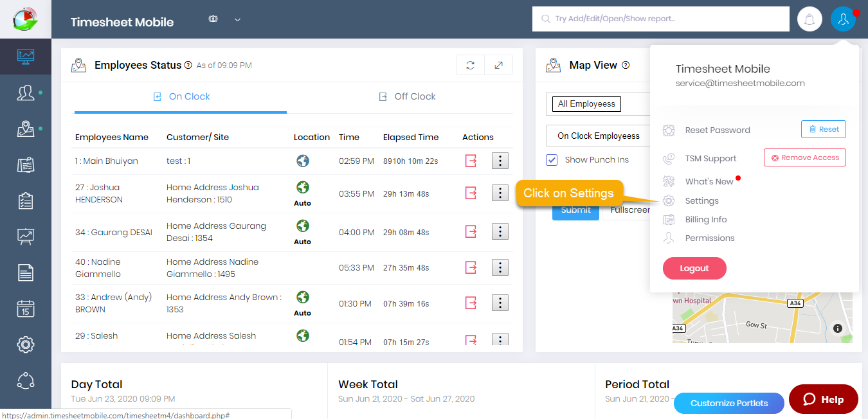The image size is (868, 419).
Task: Click the currency icon beside Timesheet Mobile title
Action: [213, 19]
